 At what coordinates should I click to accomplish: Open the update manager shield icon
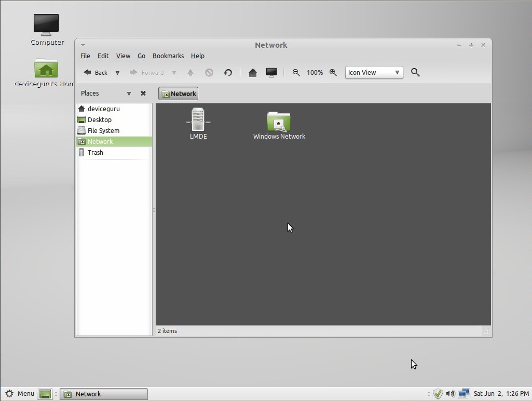coord(438,394)
